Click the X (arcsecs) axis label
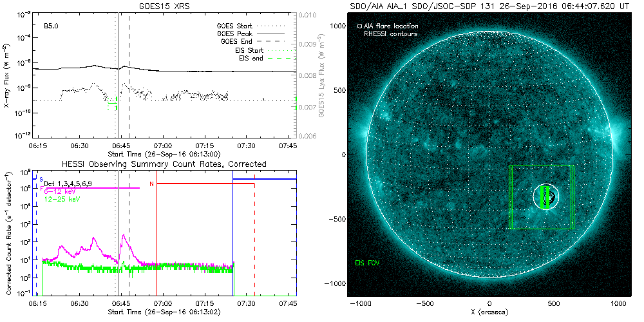644x322 pixels. pos(489,312)
